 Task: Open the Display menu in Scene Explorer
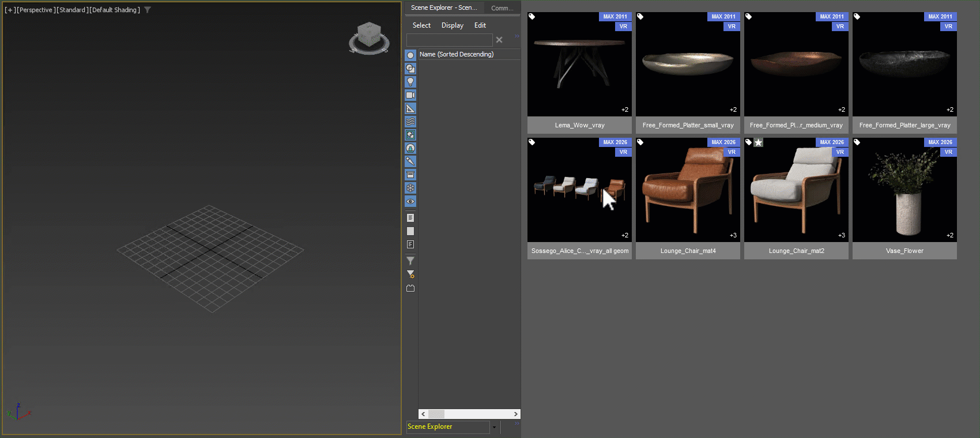click(453, 25)
